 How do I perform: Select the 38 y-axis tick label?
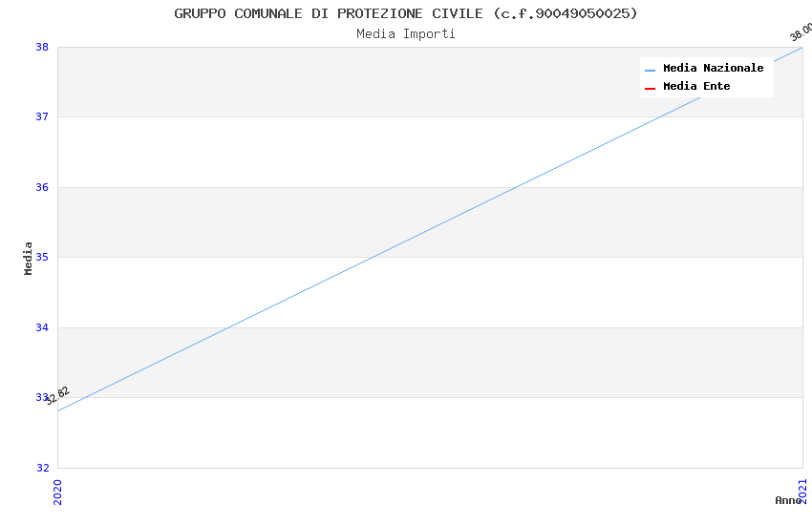43,47
